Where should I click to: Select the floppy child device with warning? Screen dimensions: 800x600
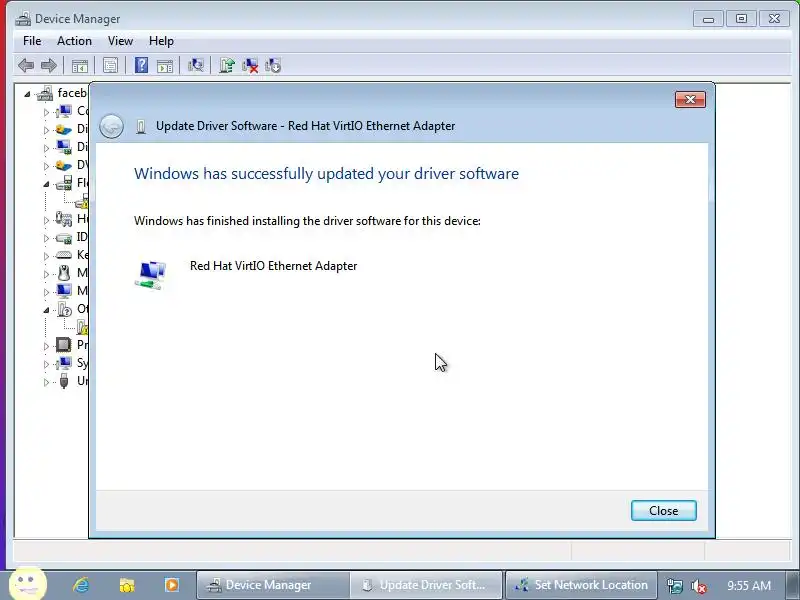coord(82,201)
